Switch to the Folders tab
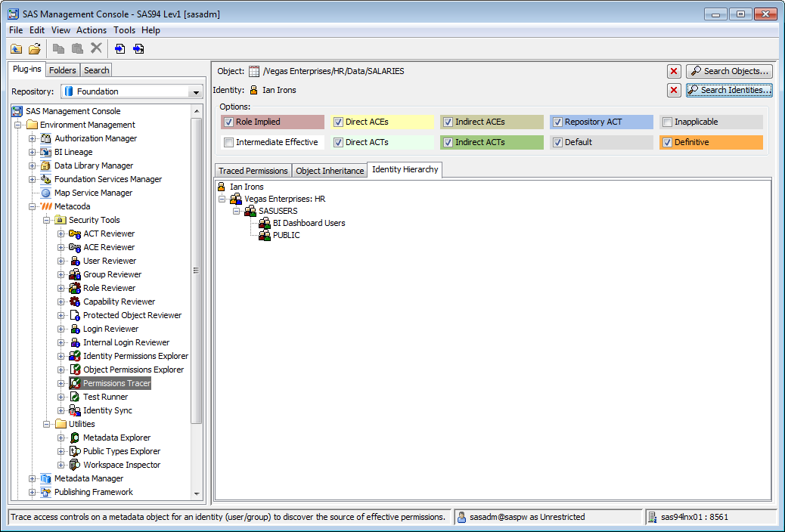Viewport: 785px width, 532px height. [63, 70]
